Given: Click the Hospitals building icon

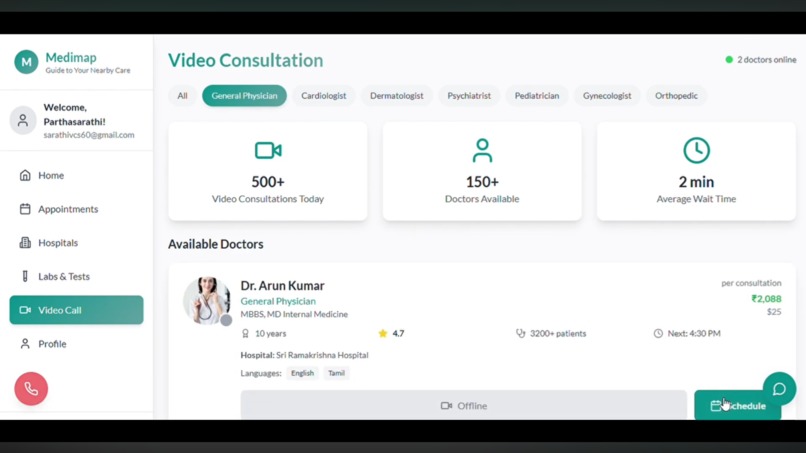Looking at the screenshot, I should pos(25,243).
